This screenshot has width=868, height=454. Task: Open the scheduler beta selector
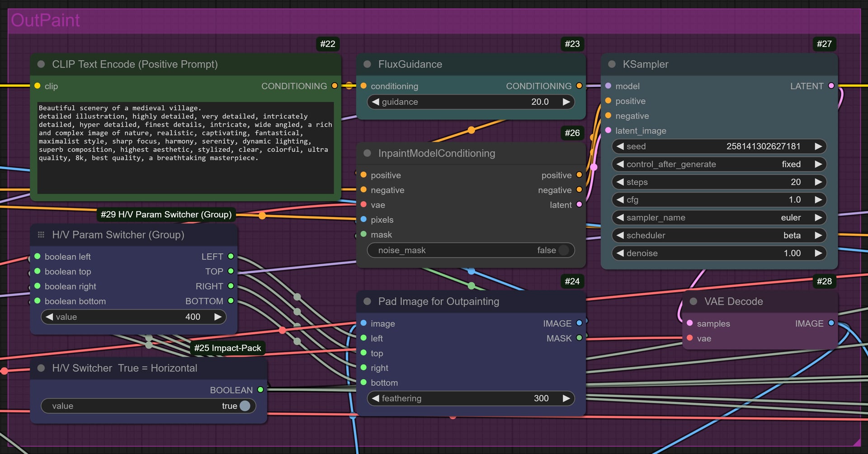[x=719, y=235]
